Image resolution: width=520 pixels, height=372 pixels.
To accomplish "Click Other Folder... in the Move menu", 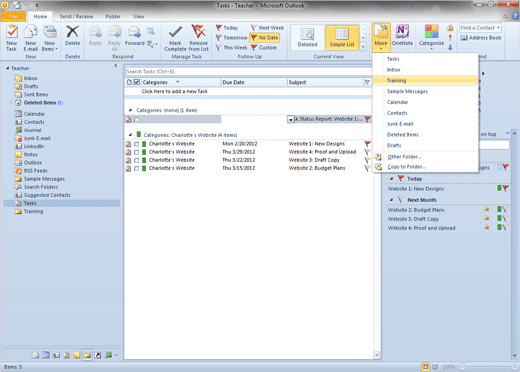I will (x=425, y=157).
